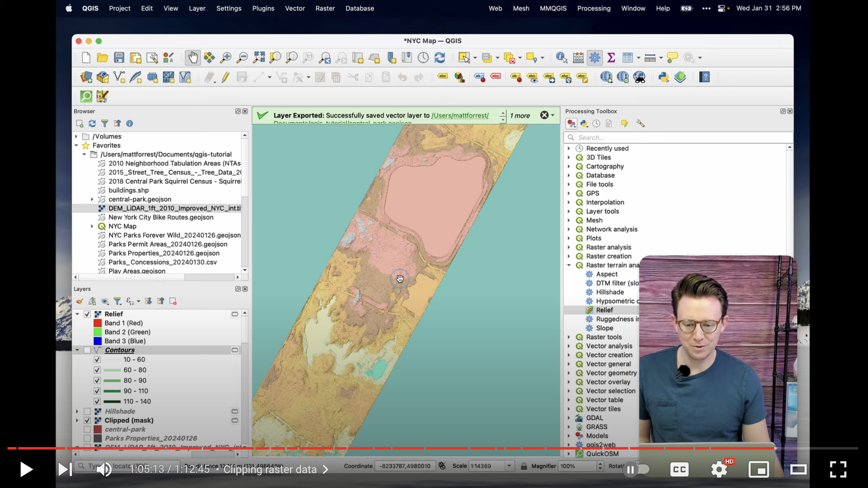Click the Processing Toolbox search field
868x488 pixels.
tap(678, 137)
